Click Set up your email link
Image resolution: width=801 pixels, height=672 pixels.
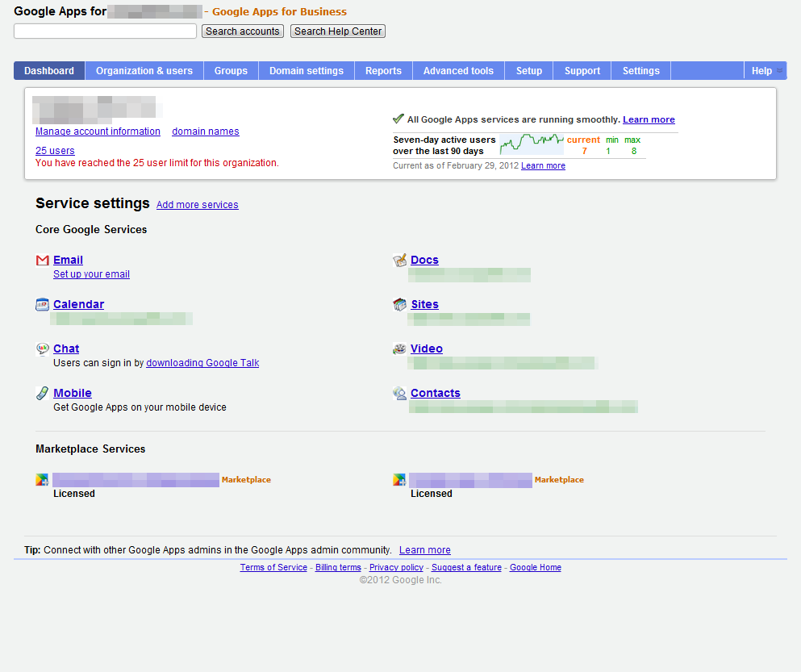91,274
